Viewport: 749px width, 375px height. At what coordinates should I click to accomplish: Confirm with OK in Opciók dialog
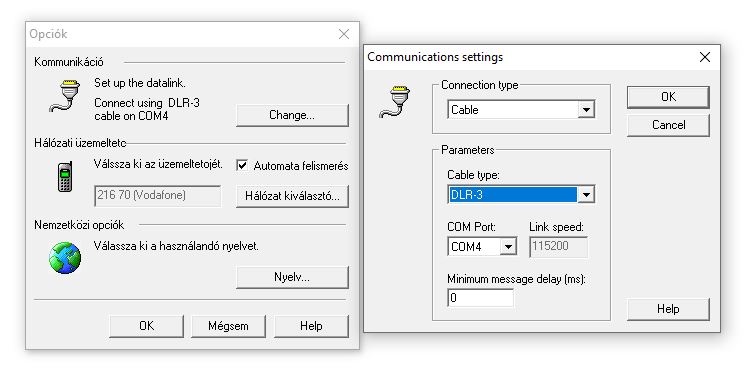[x=147, y=326]
